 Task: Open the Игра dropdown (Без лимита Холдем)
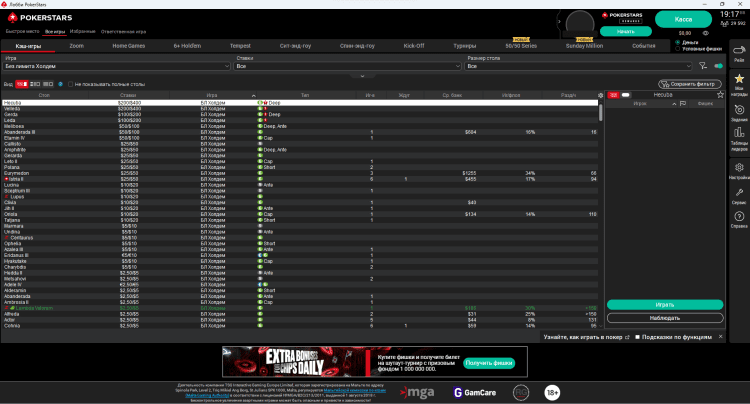pyautogui.click(x=117, y=66)
